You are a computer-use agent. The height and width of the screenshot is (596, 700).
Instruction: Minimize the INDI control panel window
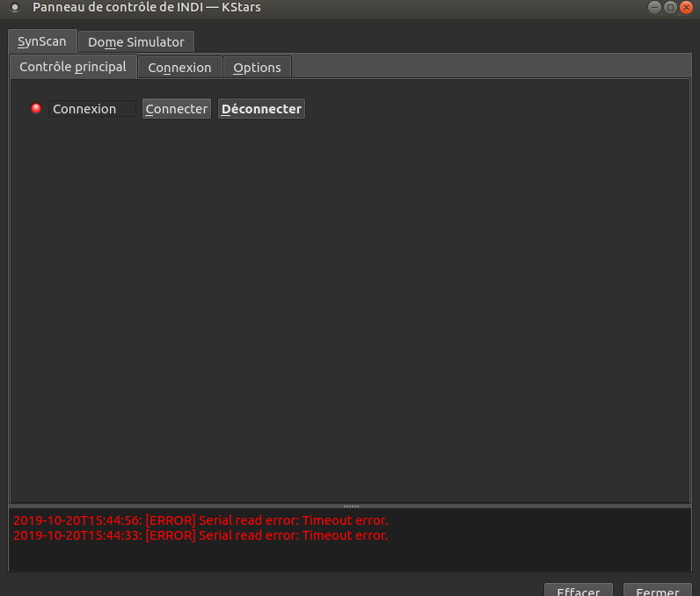coord(654,8)
